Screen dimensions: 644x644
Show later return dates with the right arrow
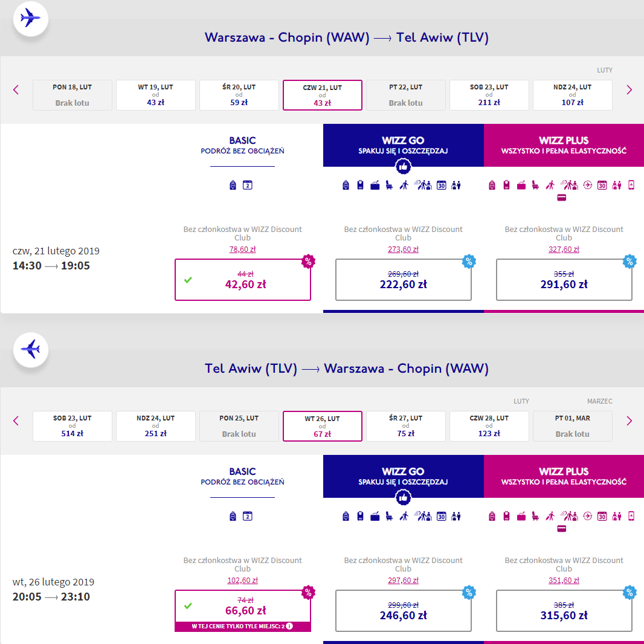tap(629, 421)
